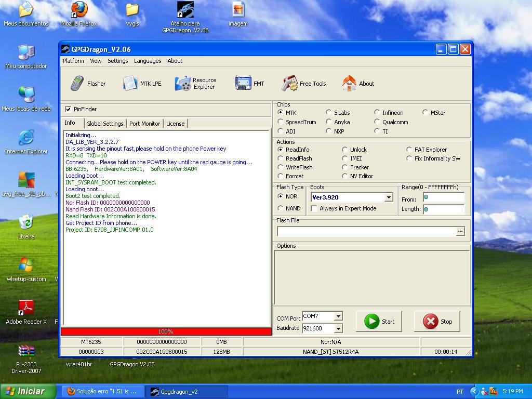Open the imagem file on desktop
Viewport: 532px width, 399px height.
pyautogui.click(x=238, y=15)
